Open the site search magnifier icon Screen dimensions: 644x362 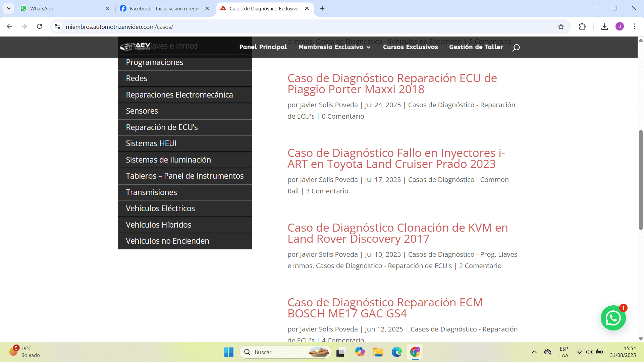(516, 47)
